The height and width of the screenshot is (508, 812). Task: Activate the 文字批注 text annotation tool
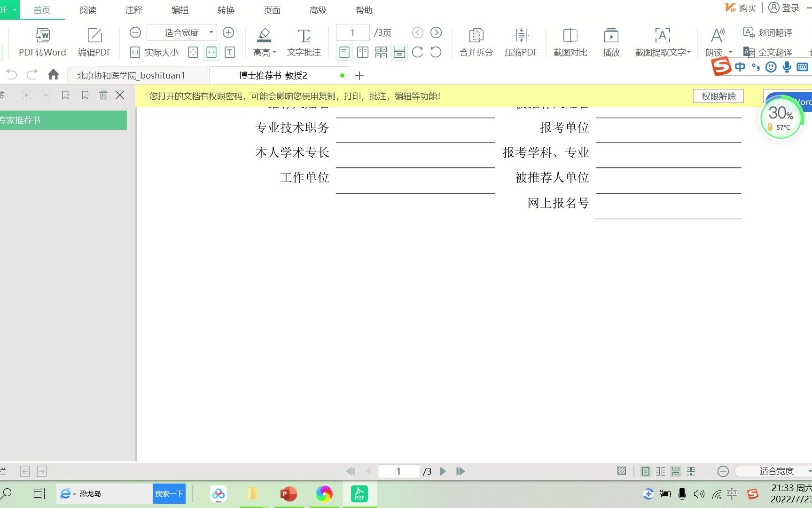pyautogui.click(x=304, y=42)
